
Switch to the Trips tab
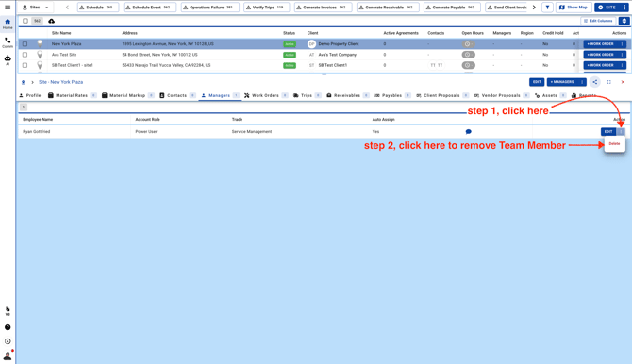pos(307,95)
